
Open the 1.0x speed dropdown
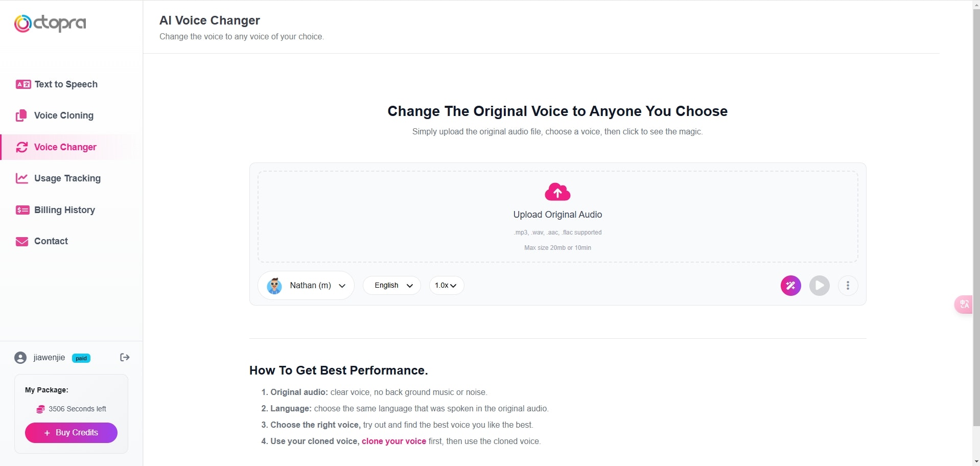[x=446, y=286]
